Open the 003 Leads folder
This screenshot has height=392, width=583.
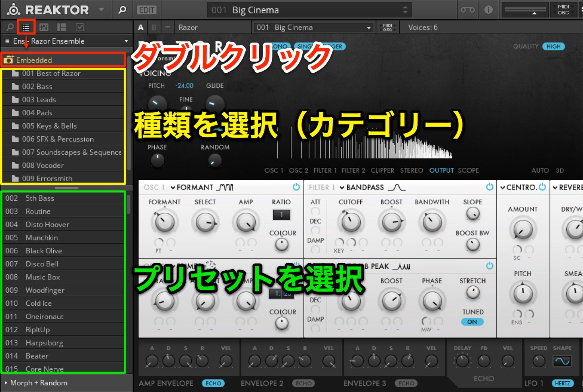pyautogui.click(x=64, y=99)
